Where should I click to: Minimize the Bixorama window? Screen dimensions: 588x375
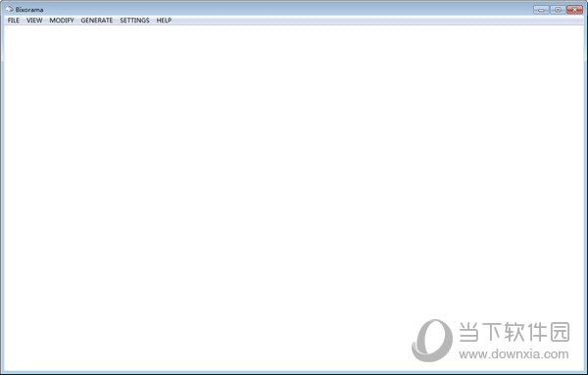tap(541, 10)
